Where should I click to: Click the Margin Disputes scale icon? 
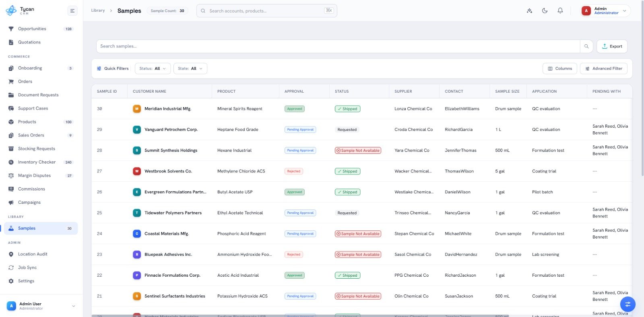click(x=11, y=176)
